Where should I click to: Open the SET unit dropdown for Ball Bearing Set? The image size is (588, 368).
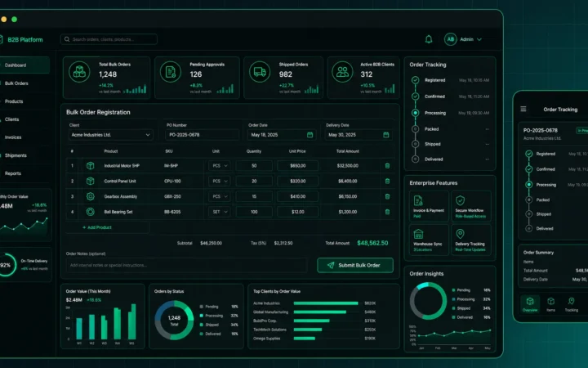pos(220,212)
